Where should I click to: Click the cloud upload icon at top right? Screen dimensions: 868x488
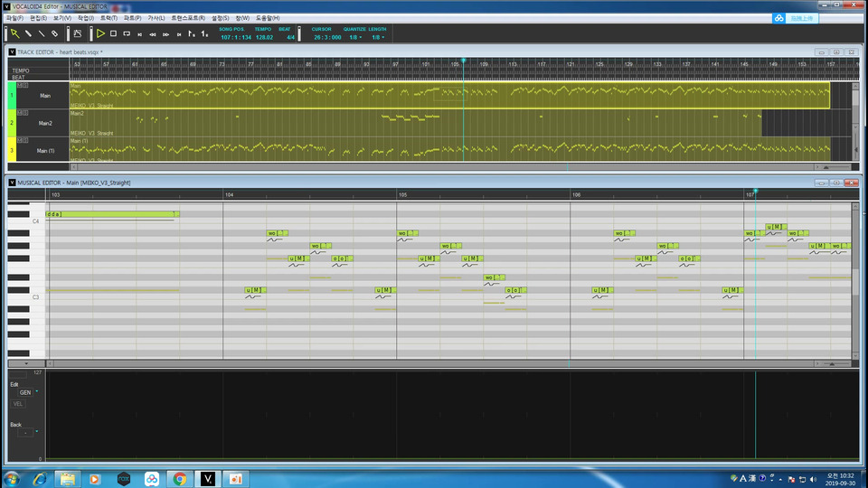click(778, 18)
